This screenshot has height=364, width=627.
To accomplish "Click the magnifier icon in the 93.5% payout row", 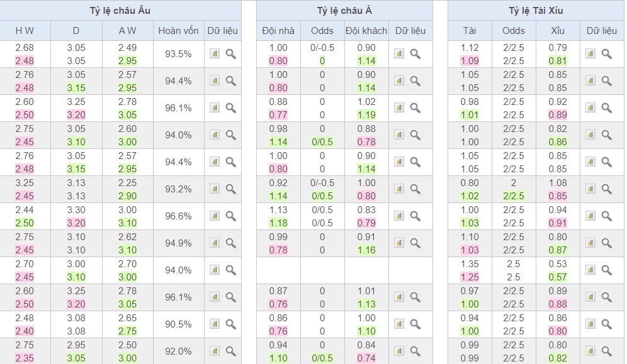I will click(231, 54).
